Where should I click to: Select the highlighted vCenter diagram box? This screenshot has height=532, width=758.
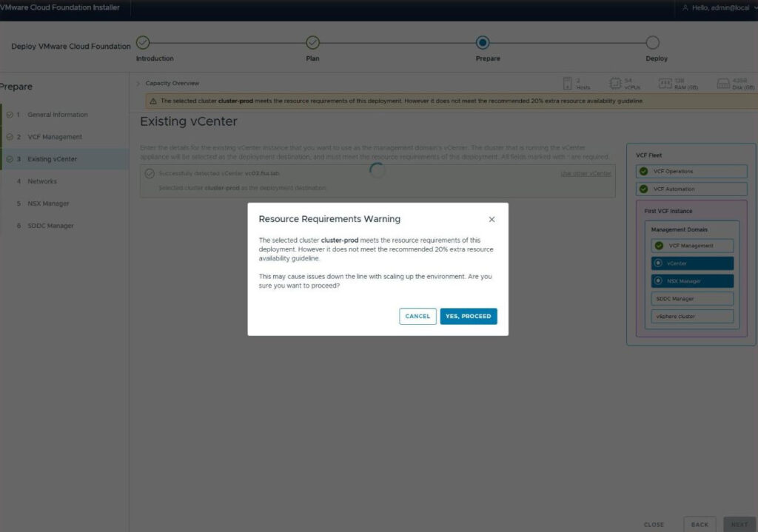(x=692, y=263)
